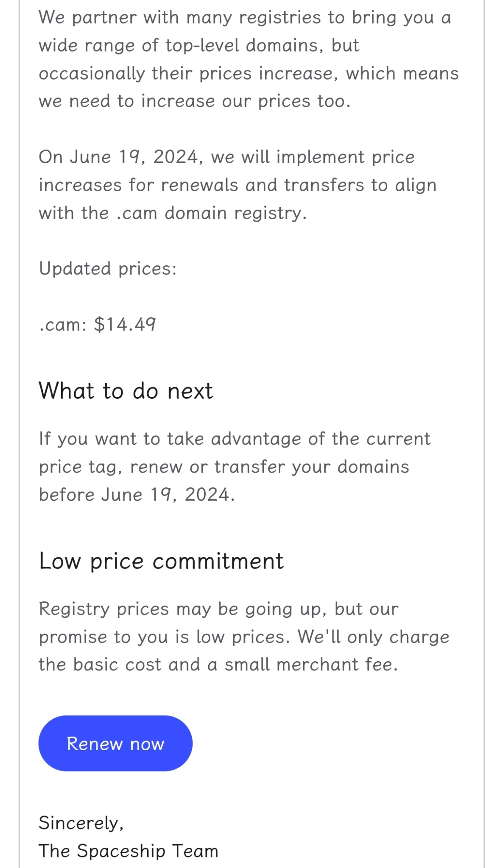The image size is (503, 868).
Task: Click the line "we need to increase our prices too."
Action: (x=195, y=102)
